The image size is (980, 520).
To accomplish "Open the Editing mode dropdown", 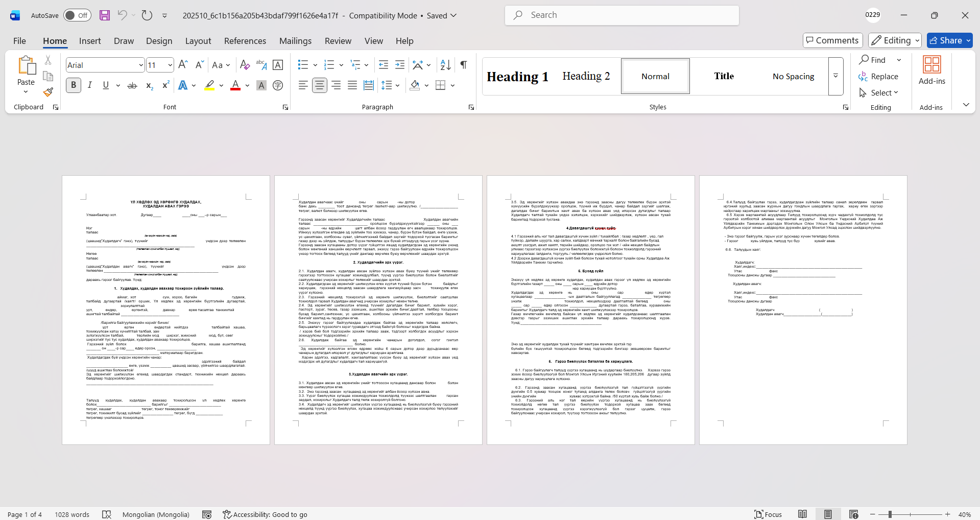I will pyautogui.click(x=895, y=40).
